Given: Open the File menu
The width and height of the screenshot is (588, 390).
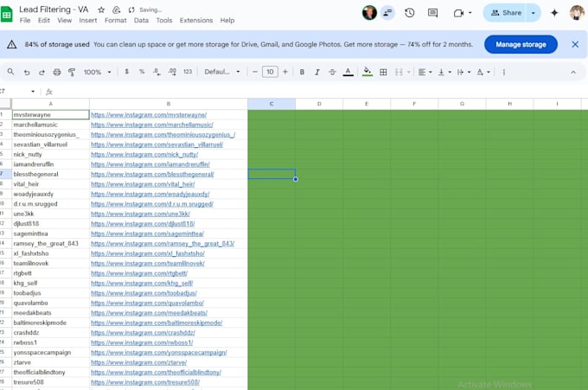Looking at the screenshot, I should (25, 20).
